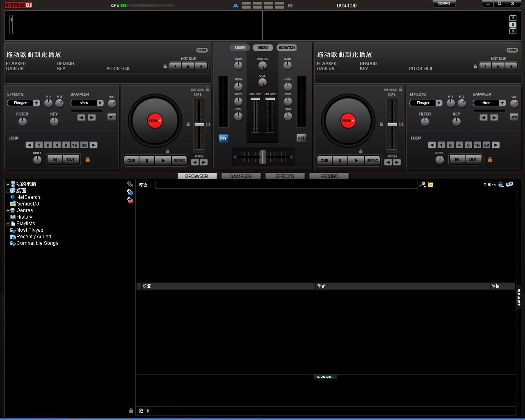525x420 pixels.
Task: Select NetSearch in the folder tree
Action: 28,197
